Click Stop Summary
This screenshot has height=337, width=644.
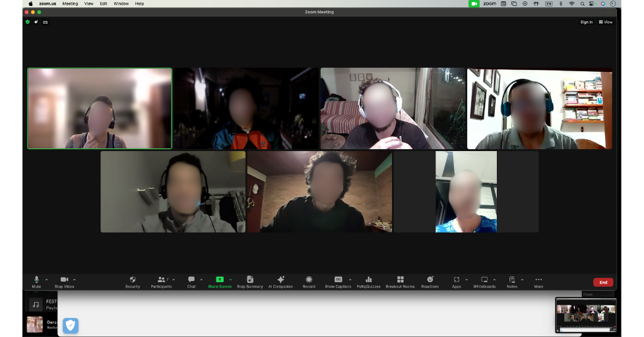[249, 282]
